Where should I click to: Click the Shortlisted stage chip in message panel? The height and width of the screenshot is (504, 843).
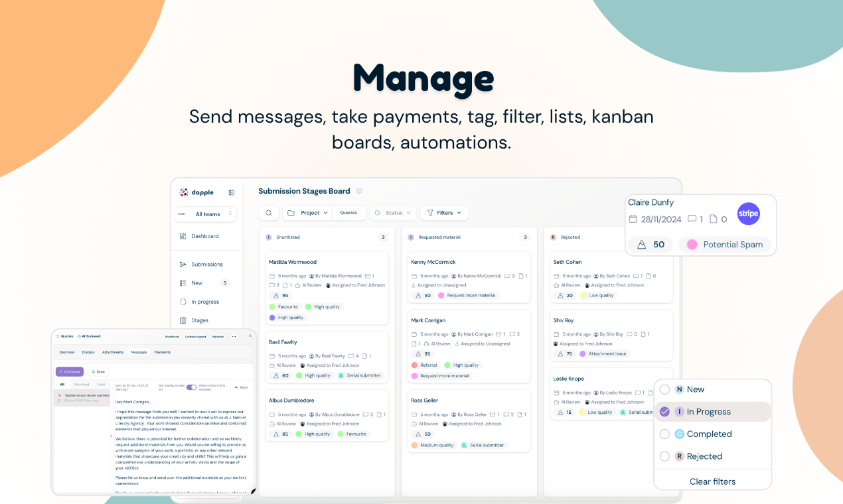pos(172,336)
